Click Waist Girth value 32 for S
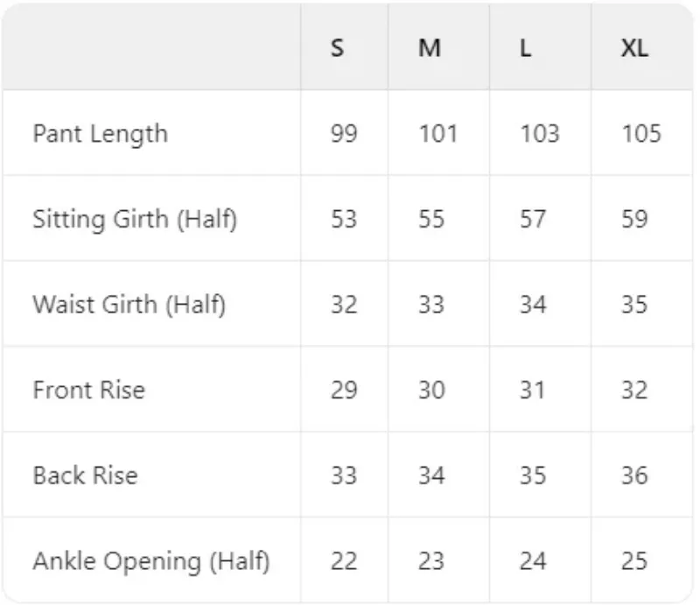 (x=344, y=305)
